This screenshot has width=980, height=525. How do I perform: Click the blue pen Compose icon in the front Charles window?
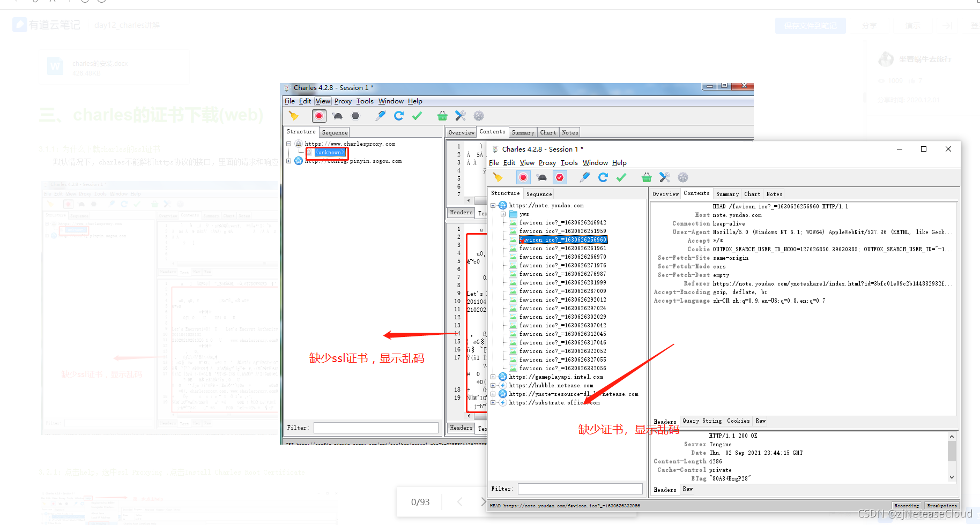pyautogui.click(x=585, y=177)
